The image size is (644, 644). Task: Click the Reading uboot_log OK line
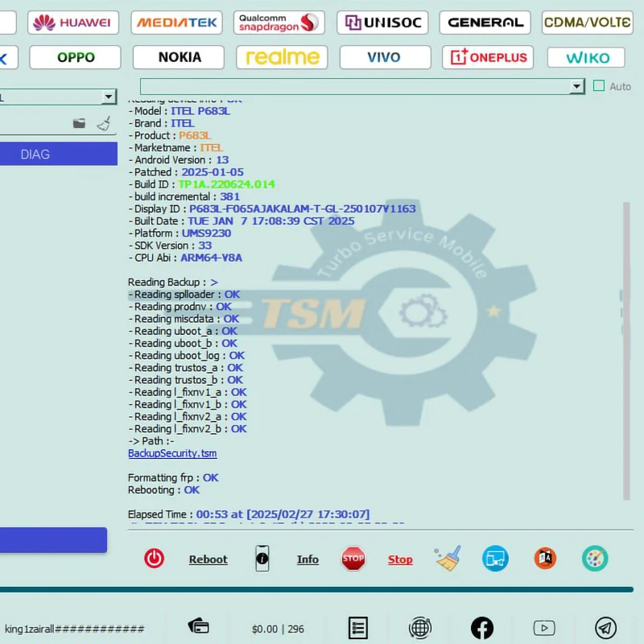click(187, 356)
